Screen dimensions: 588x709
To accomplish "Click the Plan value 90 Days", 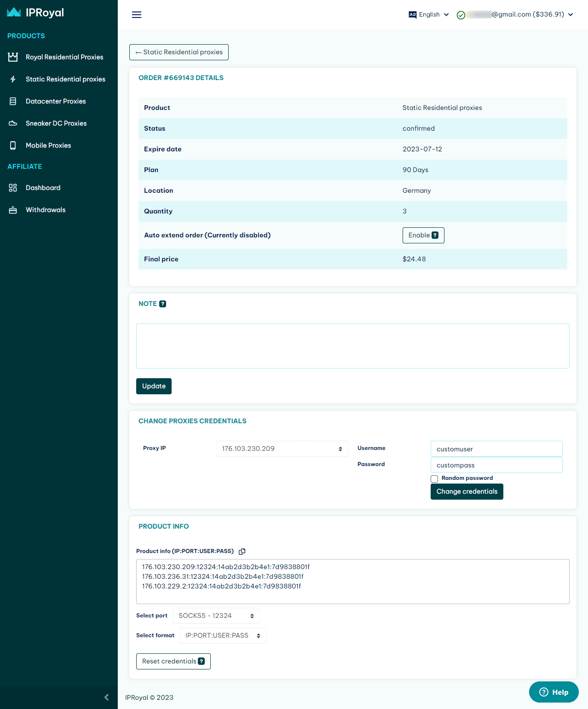I will click(415, 170).
